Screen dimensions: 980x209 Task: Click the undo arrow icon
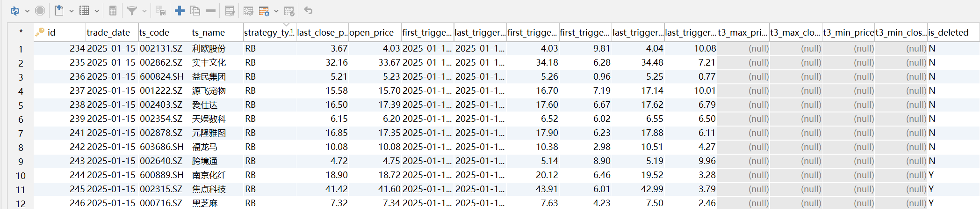pos(308,10)
